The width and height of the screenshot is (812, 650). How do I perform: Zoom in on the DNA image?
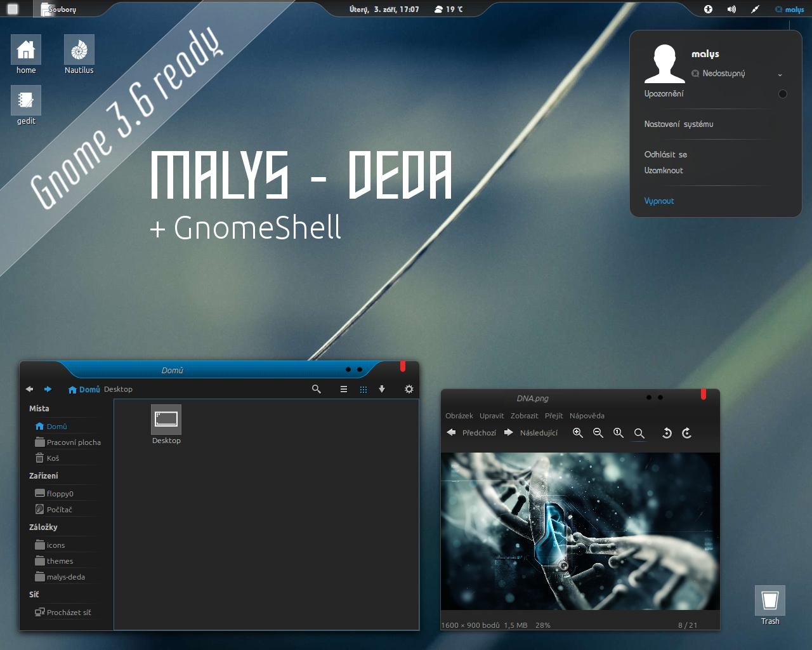pos(578,433)
